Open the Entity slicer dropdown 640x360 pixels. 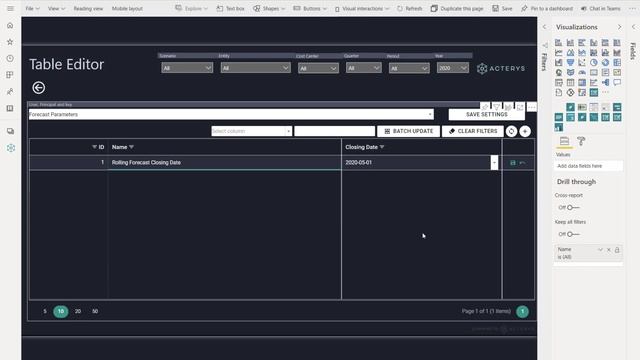(x=256, y=68)
